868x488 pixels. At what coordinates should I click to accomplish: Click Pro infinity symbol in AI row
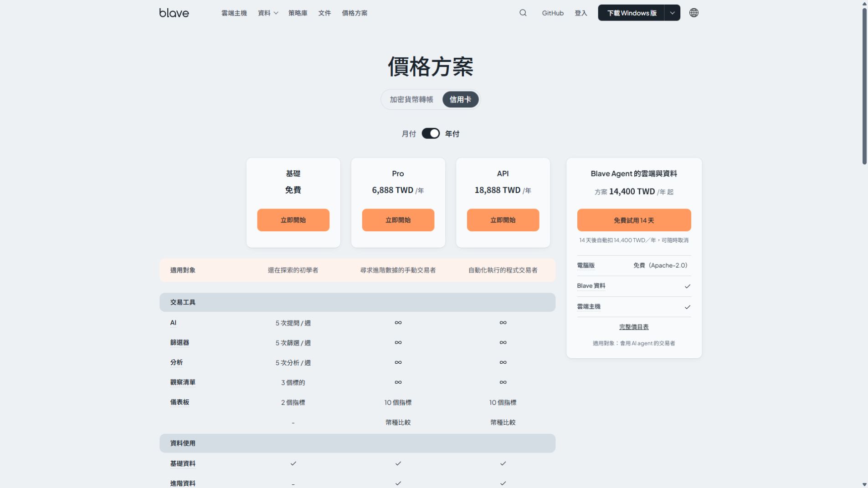tap(398, 323)
